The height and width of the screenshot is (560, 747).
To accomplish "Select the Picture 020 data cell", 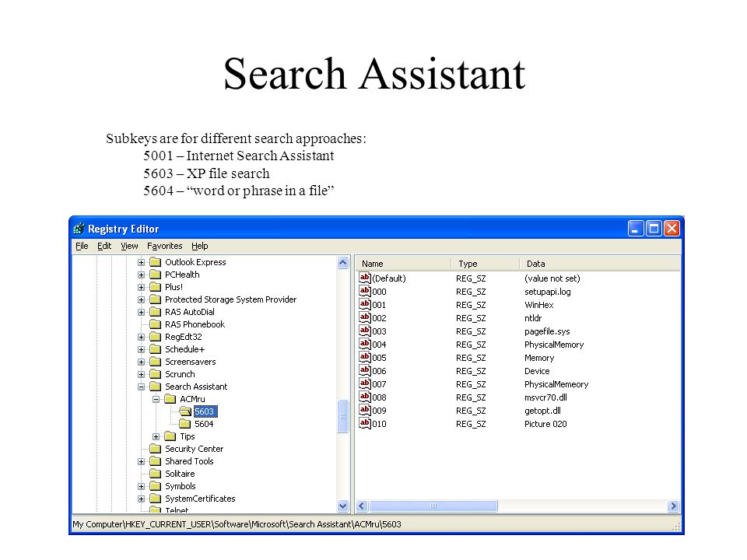I will pos(545,424).
